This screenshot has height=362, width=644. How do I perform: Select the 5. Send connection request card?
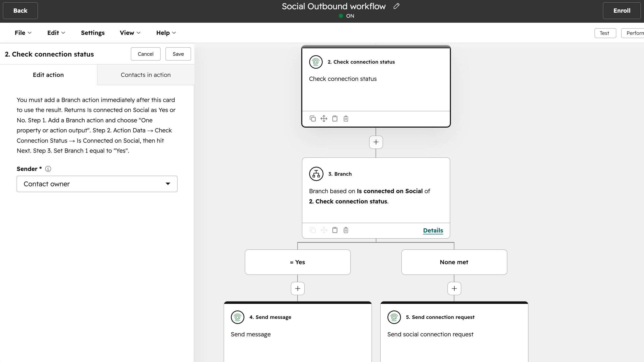pyautogui.click(x=454, y=332)
